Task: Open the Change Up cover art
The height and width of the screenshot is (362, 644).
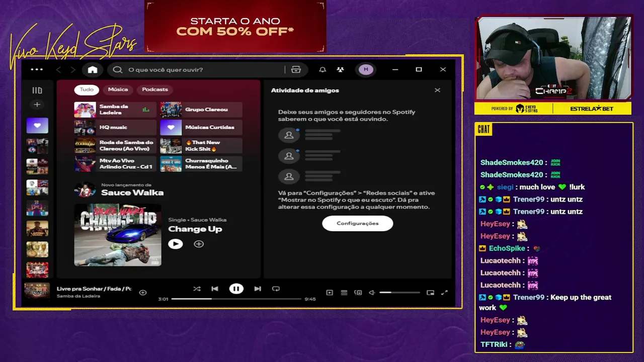Action: click(x=118, y=235)
